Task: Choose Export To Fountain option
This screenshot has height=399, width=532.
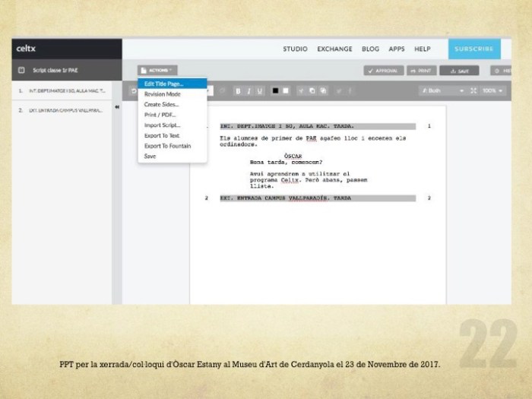Action: pyautogui.click(x=167, y=146)
